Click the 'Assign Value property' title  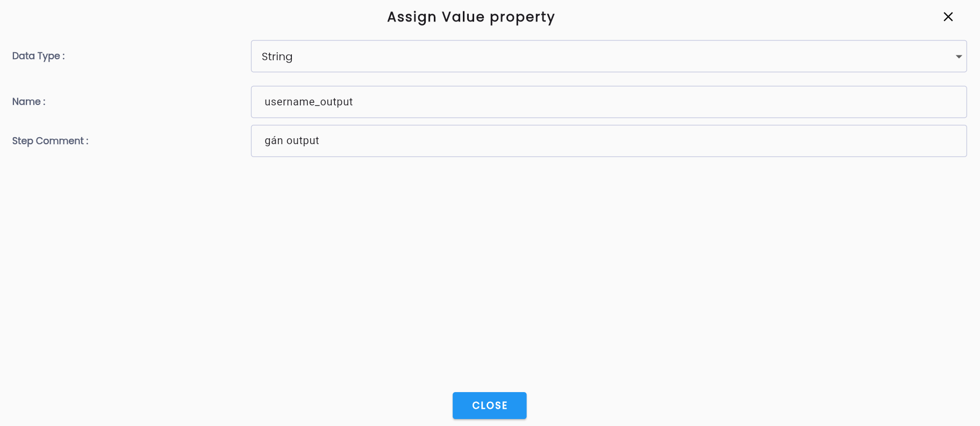coord(471,17)
